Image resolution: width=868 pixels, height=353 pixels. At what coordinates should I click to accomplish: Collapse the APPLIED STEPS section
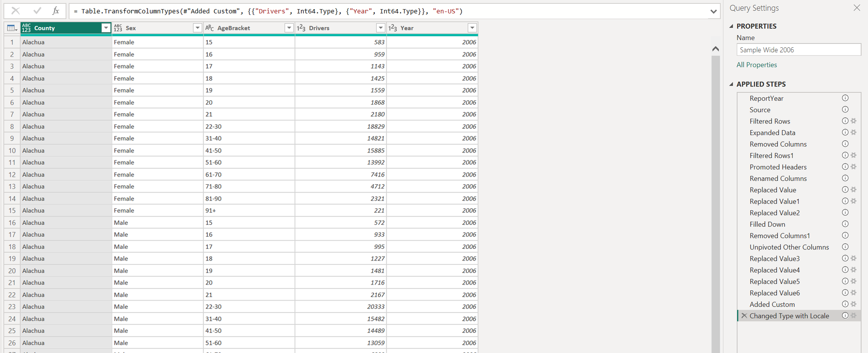coord(732,84)
